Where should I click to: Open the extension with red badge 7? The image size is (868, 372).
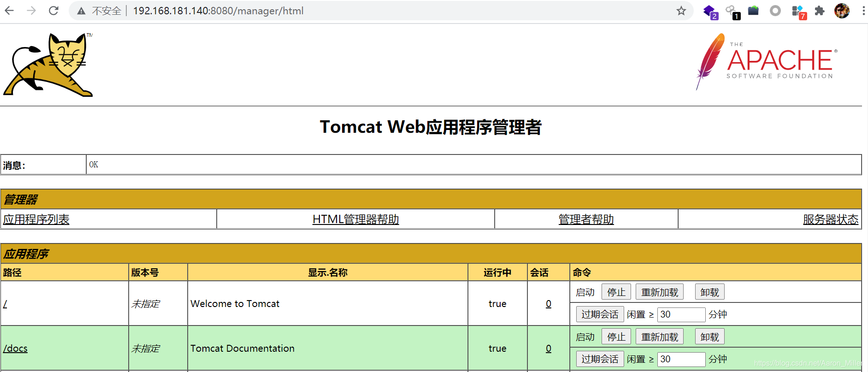[x=798, y=12]
